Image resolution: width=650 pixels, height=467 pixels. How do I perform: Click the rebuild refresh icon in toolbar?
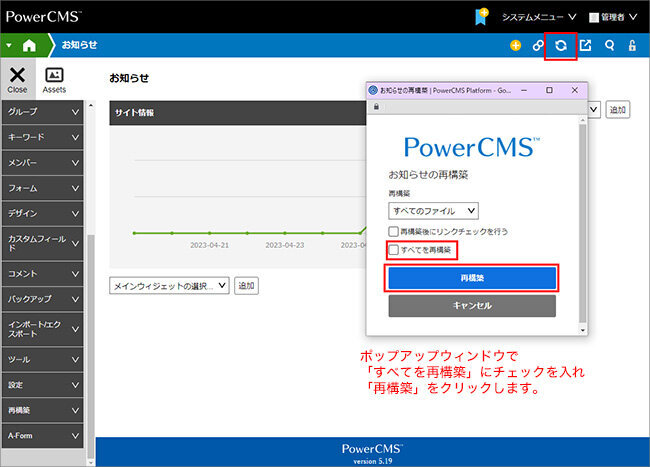[560, 45]
